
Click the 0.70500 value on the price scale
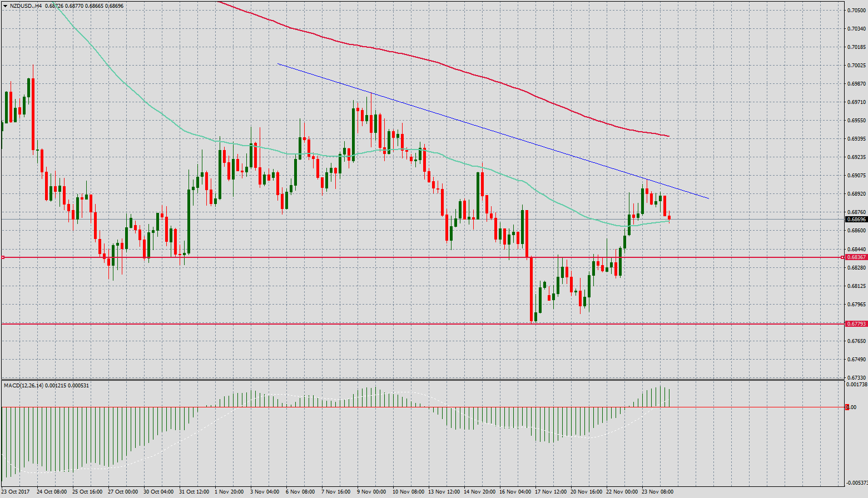(855, 10)
